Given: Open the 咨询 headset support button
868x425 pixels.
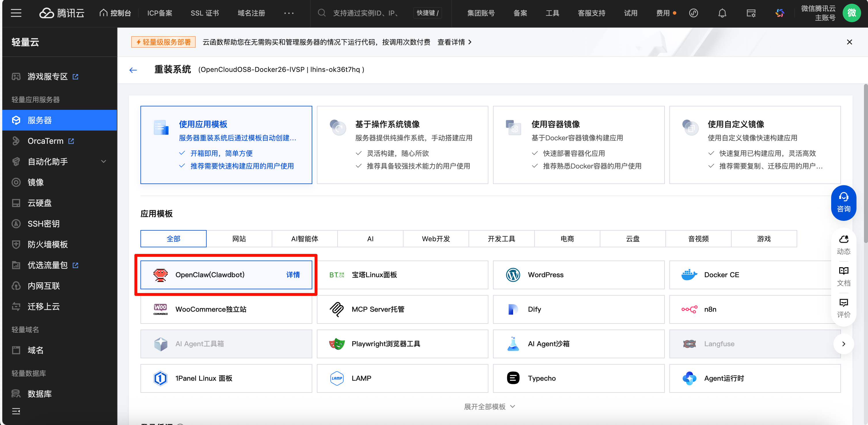Looking at the screenshot, I should pos(844,203).
